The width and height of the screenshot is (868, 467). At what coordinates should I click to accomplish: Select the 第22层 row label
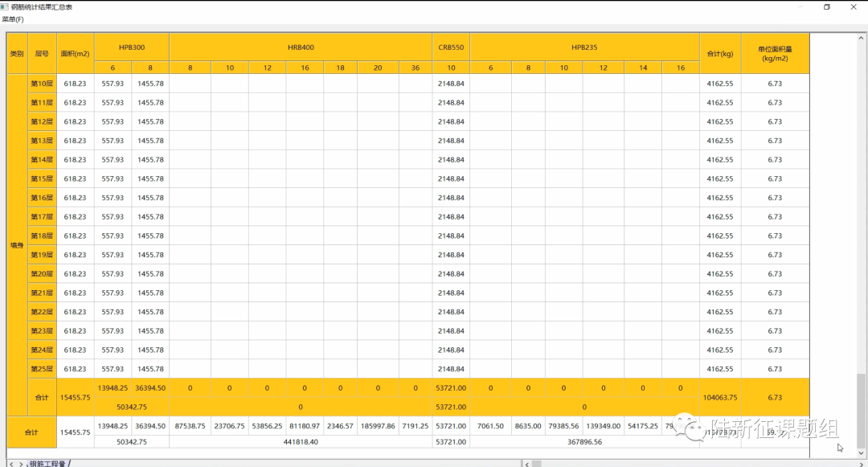(42, 312)
